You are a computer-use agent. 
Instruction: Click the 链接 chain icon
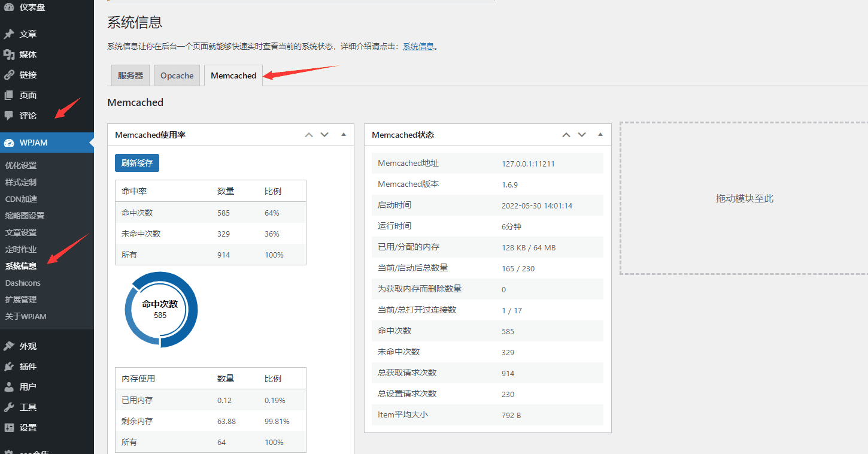click(9, 75)
